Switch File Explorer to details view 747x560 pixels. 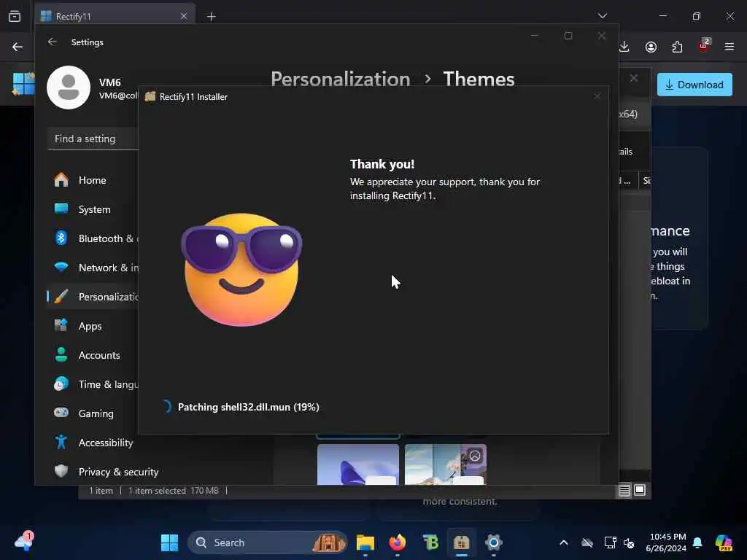[624, 491]
